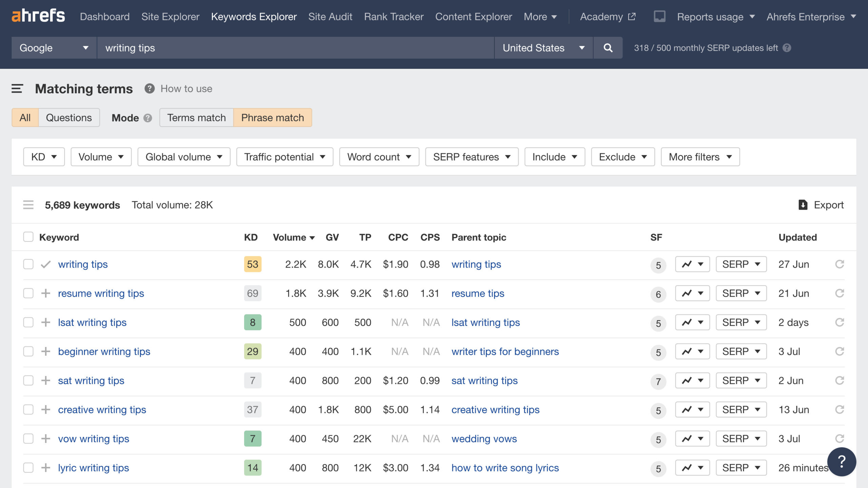868x488 pixels.
Task: Expand the SERP dropdown for sat writing tips
Action: 741,380
